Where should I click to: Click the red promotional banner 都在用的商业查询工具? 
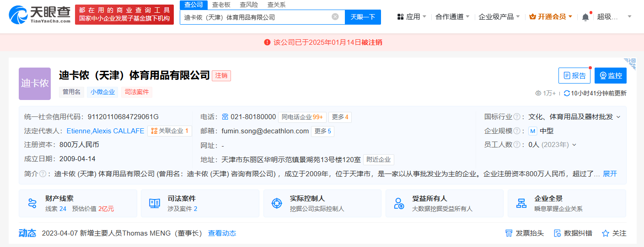(124, 14)
